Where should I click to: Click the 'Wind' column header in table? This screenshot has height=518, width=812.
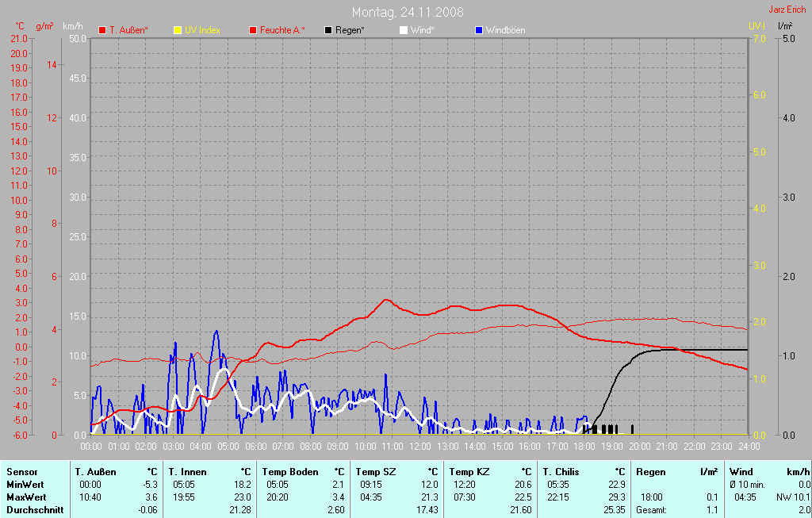coord(741,472)
